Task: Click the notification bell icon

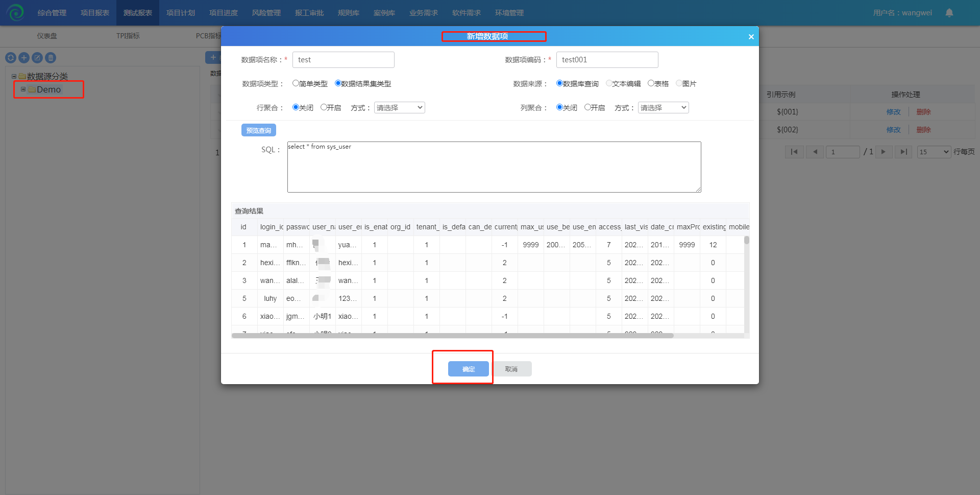Action: pos(949,13)
